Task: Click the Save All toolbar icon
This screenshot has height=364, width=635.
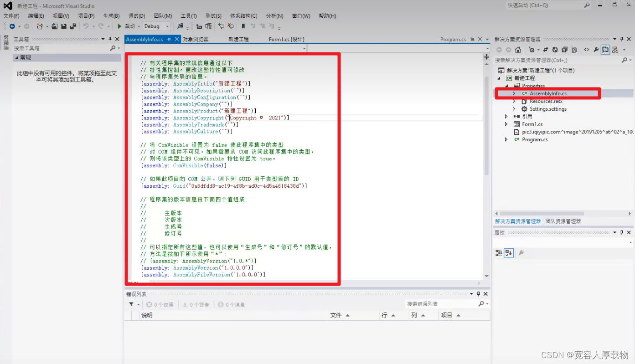Action: pos(72,26)
